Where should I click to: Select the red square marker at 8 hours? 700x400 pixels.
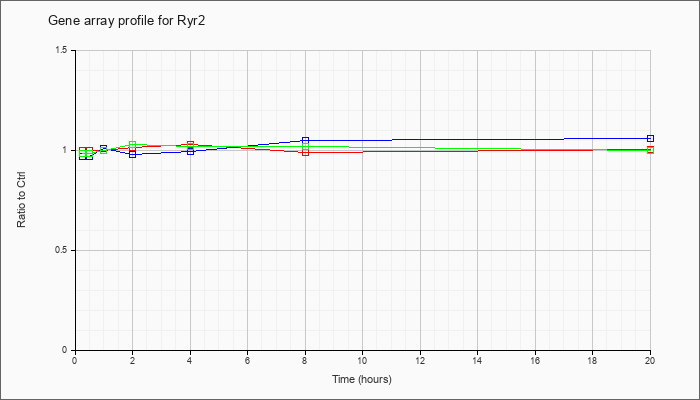point(305,152)
